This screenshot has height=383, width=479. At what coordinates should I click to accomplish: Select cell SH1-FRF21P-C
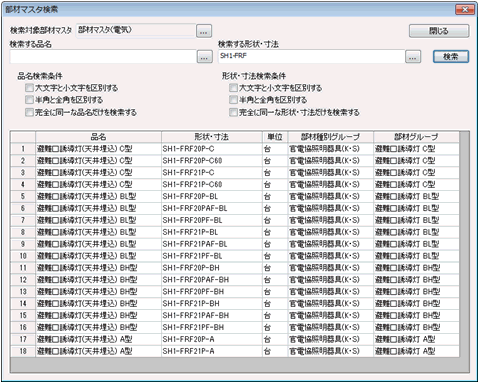click(212, 173)
